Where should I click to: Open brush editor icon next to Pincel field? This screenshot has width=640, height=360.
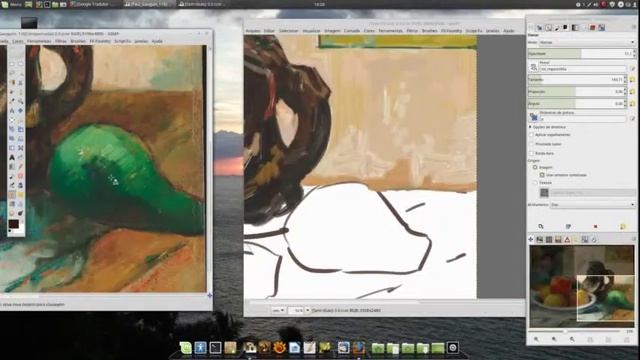(x=632, y=69)
